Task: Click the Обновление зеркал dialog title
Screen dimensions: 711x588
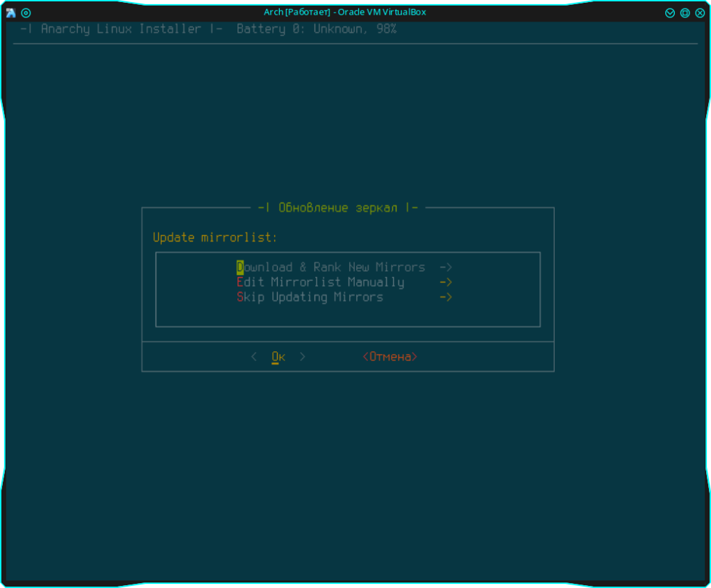Action: (338, 208)
